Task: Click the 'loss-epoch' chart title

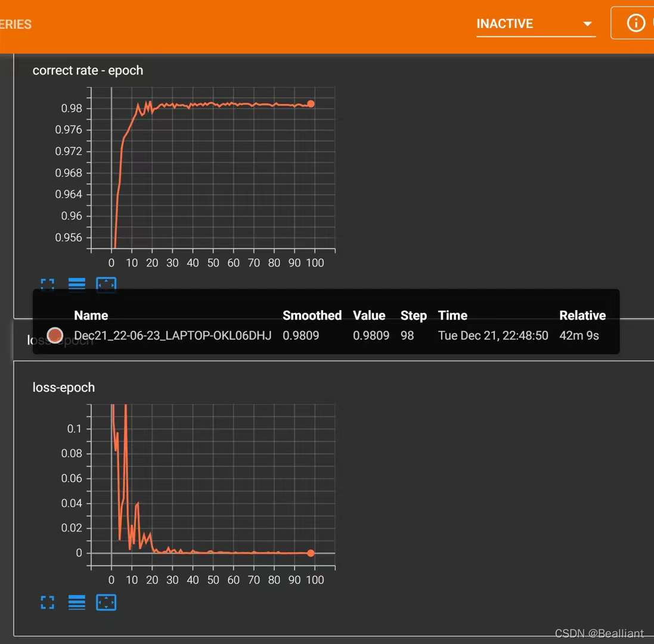Action: 64,388
